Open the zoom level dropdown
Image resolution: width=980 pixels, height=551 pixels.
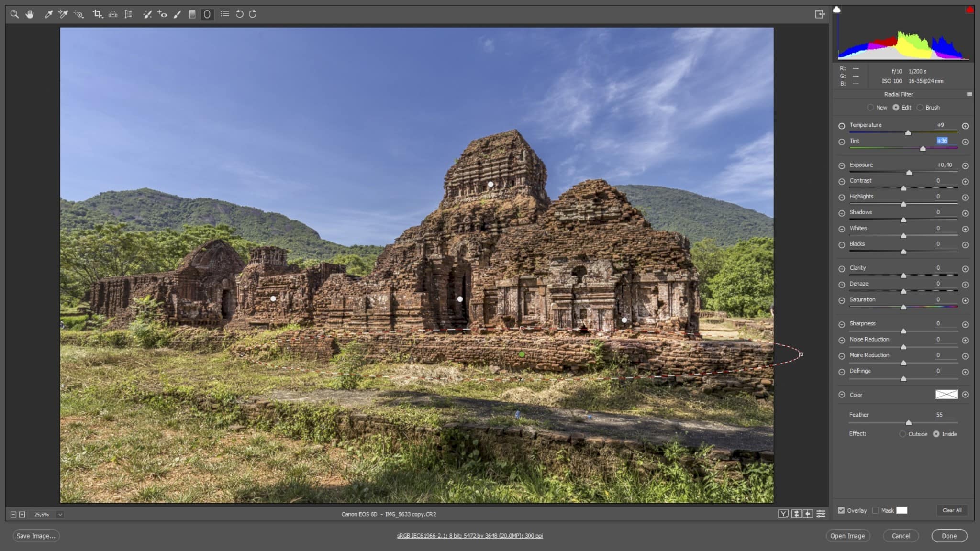tap(60, 515)
